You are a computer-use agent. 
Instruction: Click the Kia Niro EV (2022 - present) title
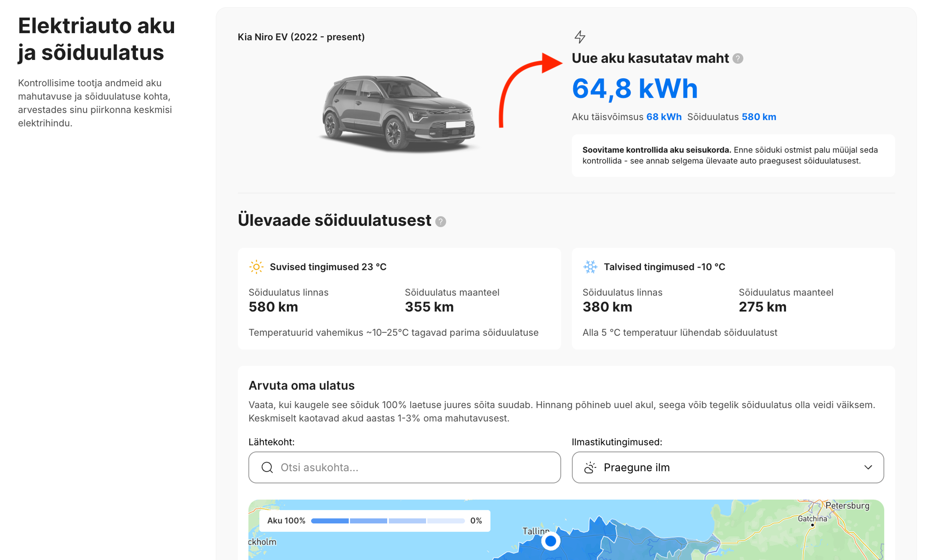coord(301,37)
